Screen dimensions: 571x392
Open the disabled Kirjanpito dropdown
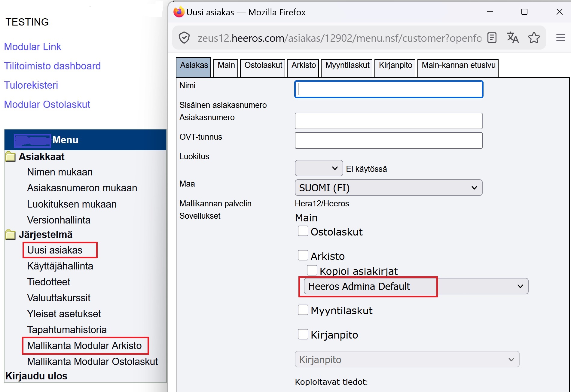(407, 359)
